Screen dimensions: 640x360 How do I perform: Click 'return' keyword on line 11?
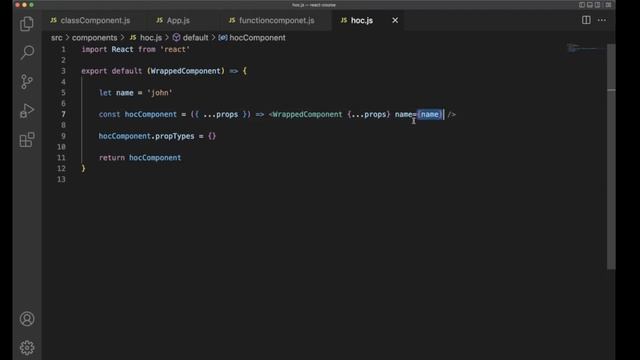point(112,158)
